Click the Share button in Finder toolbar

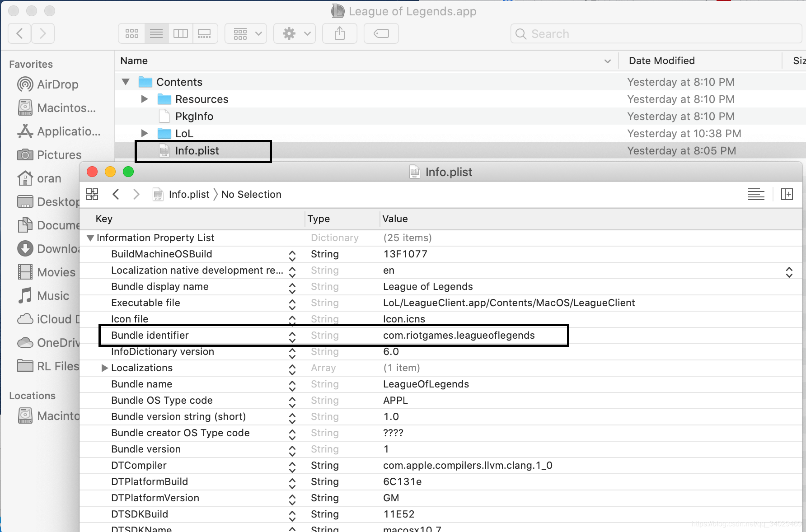[x=340, y=33]
